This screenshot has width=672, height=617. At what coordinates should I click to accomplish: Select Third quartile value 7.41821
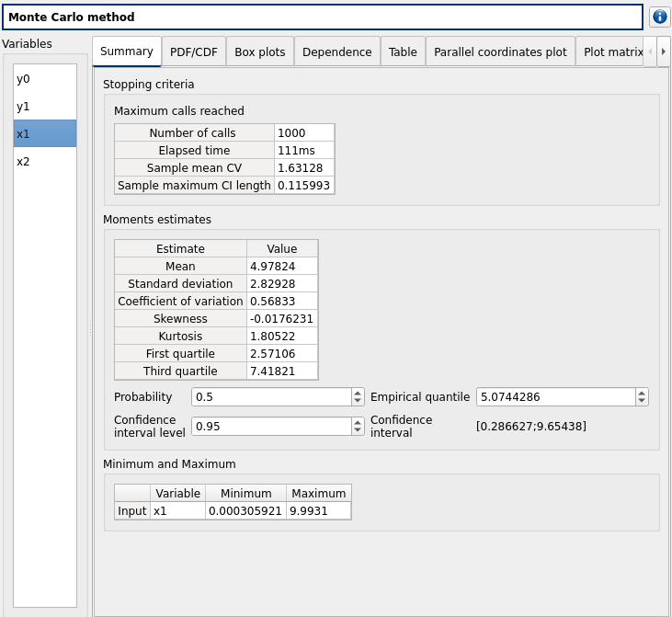point(282,371)
